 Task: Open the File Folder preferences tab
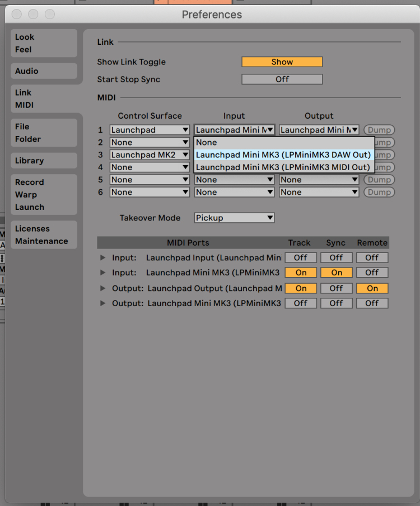[x=44, y=133]
